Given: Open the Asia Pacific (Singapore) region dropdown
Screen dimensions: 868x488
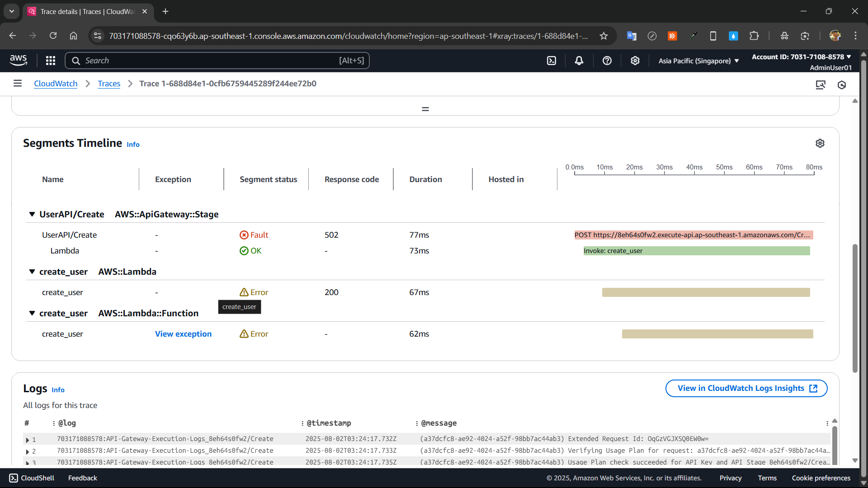Looking at the screenshot, I should [x=698, y=61].
